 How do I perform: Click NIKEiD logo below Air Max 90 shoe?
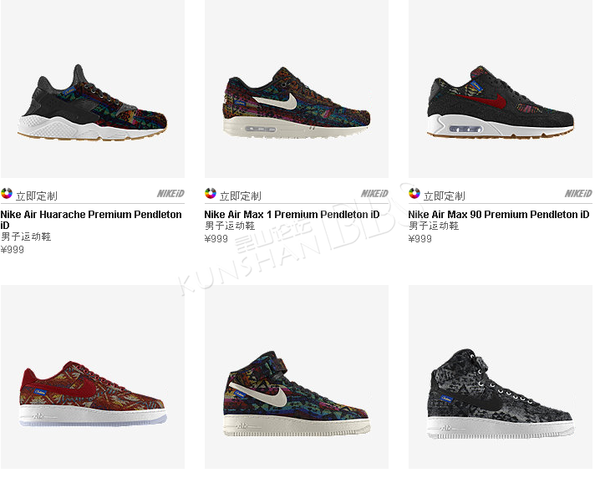click(579, 194)
